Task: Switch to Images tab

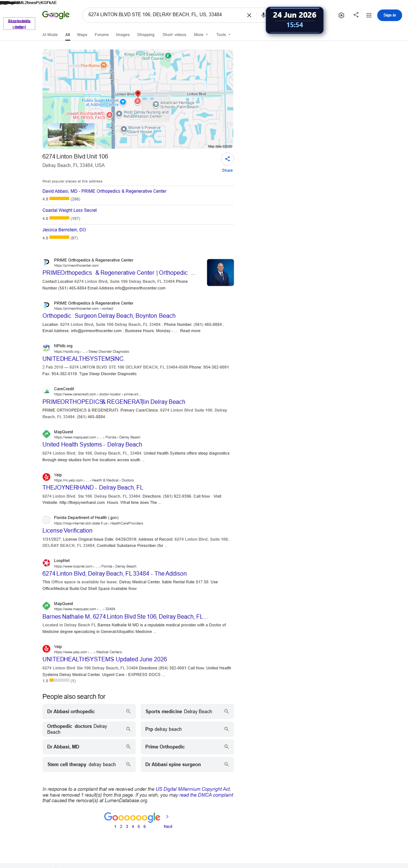Action: click(123, 35)
